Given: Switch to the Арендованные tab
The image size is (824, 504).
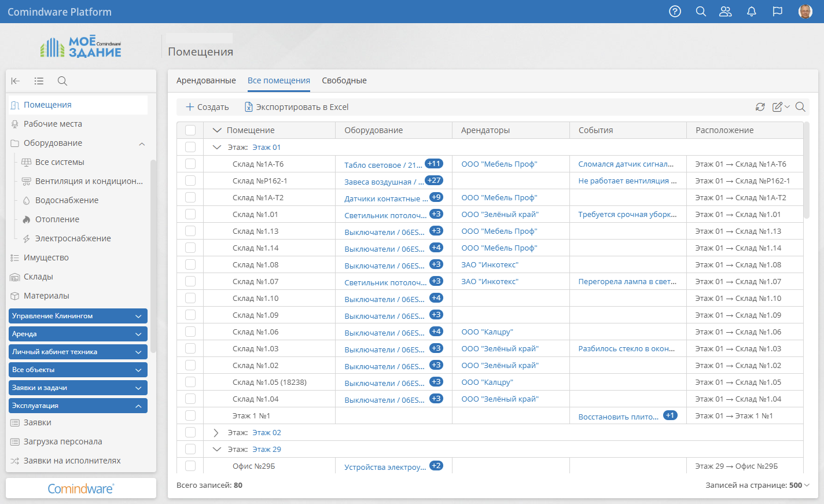Looking at the screenshot, I should [x=206, y=80].
